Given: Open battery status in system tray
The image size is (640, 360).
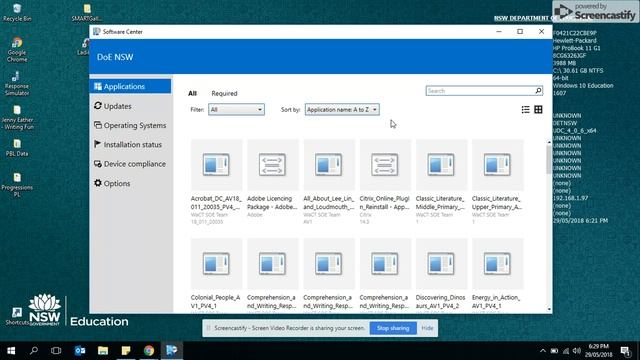Looking at the screenshot, I should point(554,351).
